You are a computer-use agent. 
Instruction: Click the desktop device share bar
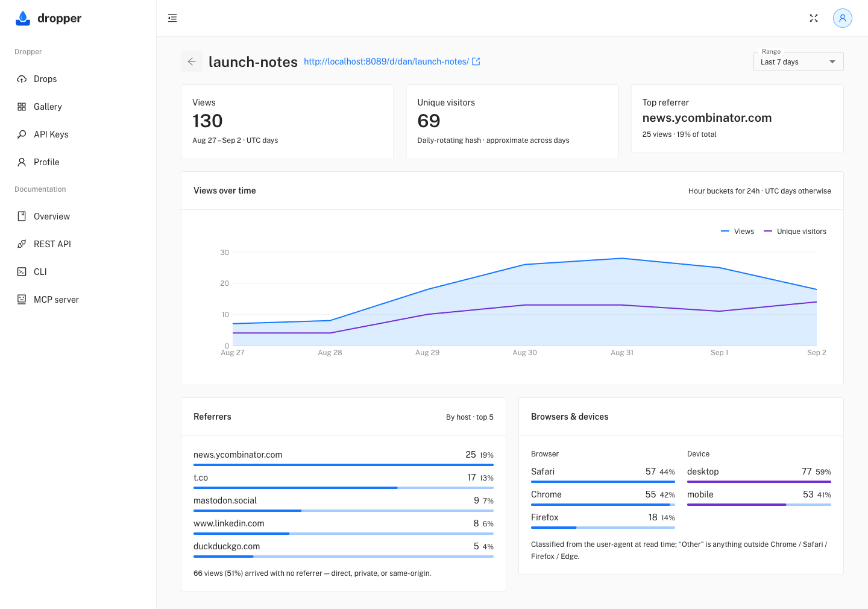click(759, 482)
